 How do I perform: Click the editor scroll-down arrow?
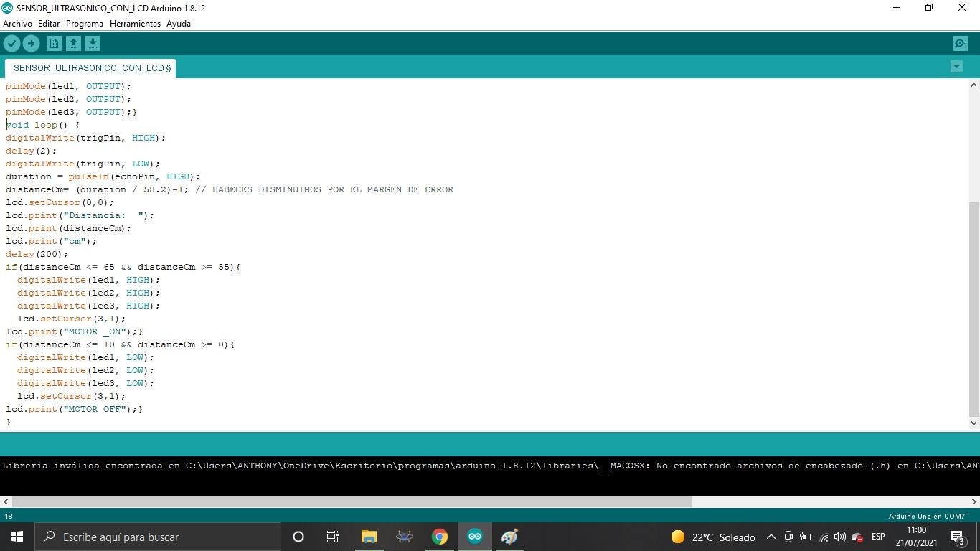pyautogui.click(x=974, y=423)
